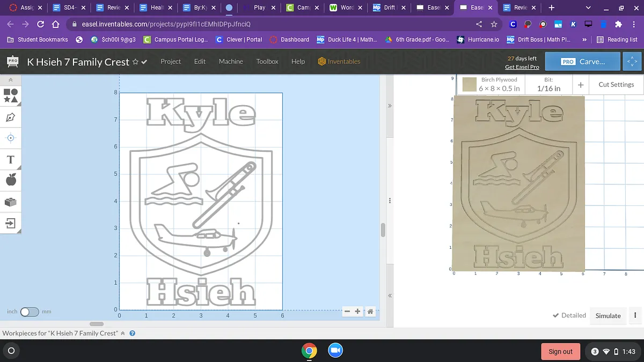This screenshot has height=362, width=644.
Task: Expand the Workpieces panel chevron
Action: tap(123, 333)
